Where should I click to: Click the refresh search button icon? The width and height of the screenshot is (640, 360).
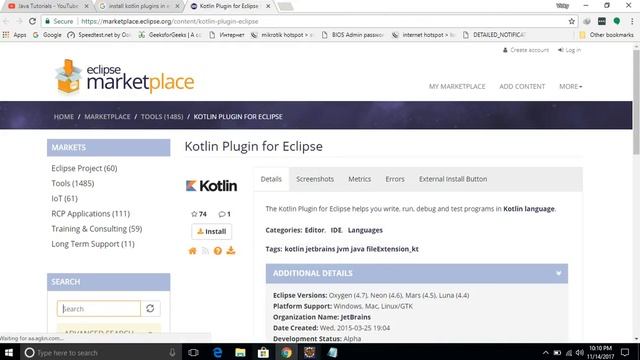click(x=150, y=309)
